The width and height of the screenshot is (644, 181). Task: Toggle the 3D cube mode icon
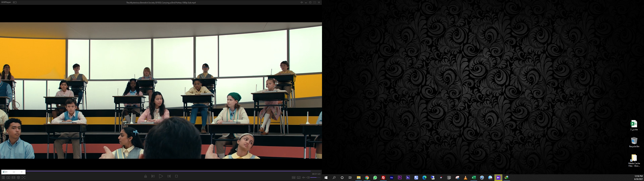(18, 177)
